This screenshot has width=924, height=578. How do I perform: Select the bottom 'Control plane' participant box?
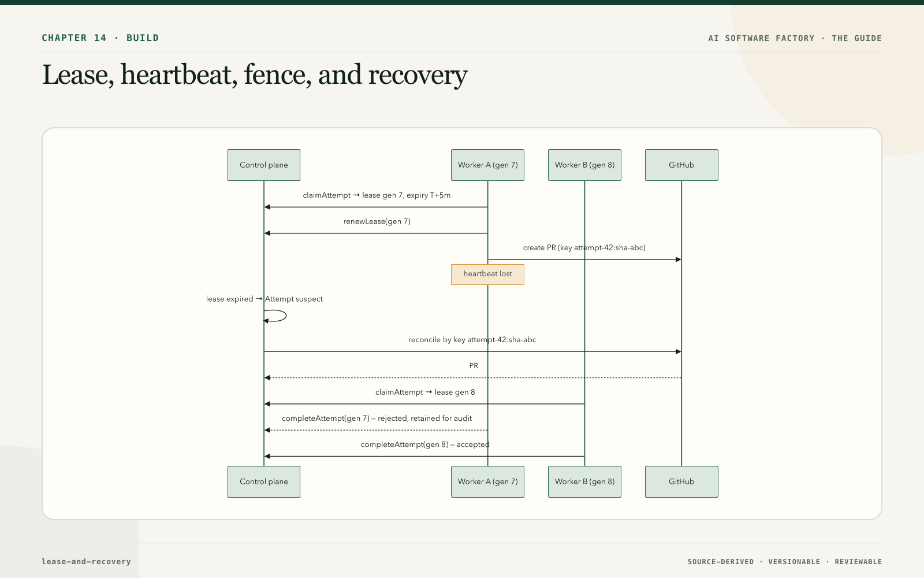tap(264, 481)
